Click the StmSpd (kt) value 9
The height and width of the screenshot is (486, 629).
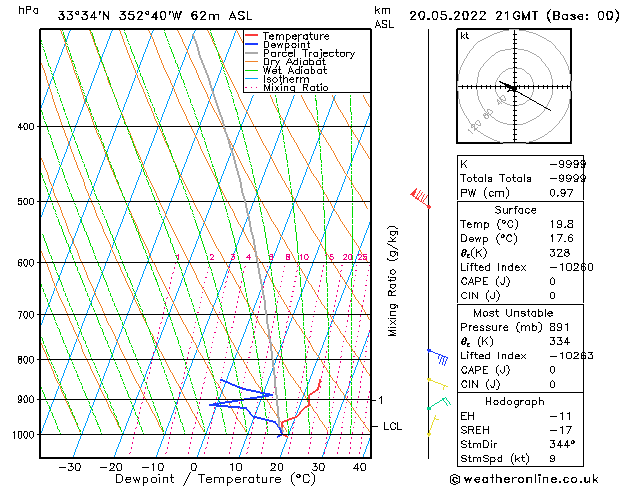coord(552,458)
